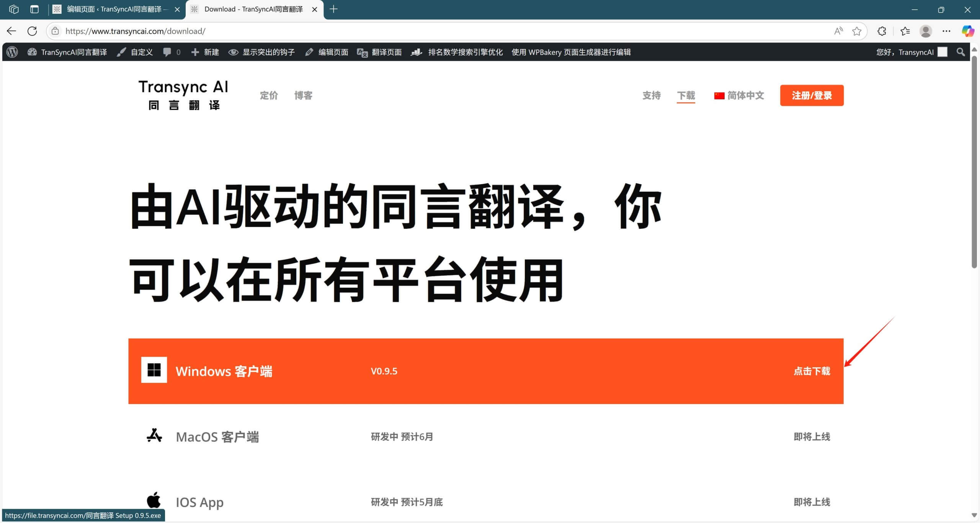Close the Download tab
Viewport: 980px width, 523px height.
315,10
